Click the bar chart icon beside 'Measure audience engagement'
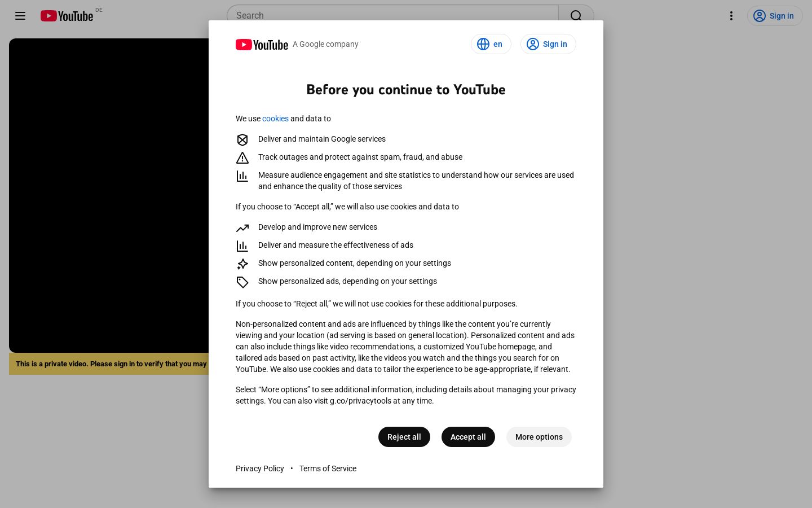 point(242,176)
